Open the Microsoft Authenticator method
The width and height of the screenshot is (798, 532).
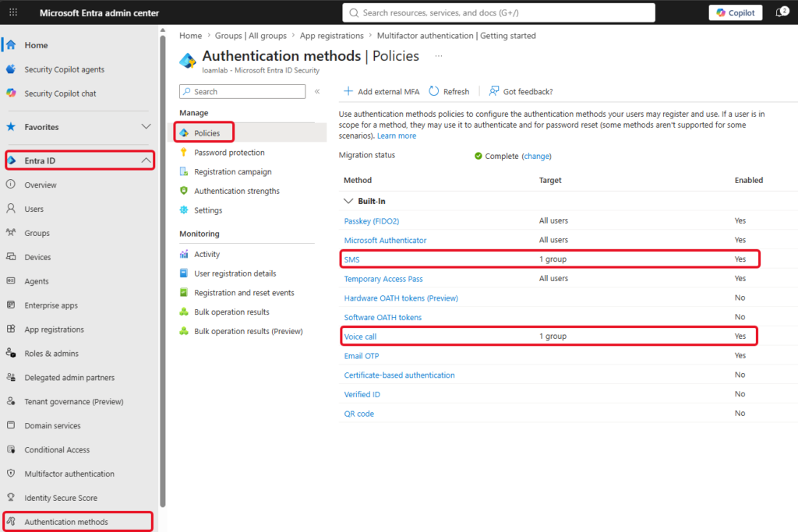385,240
